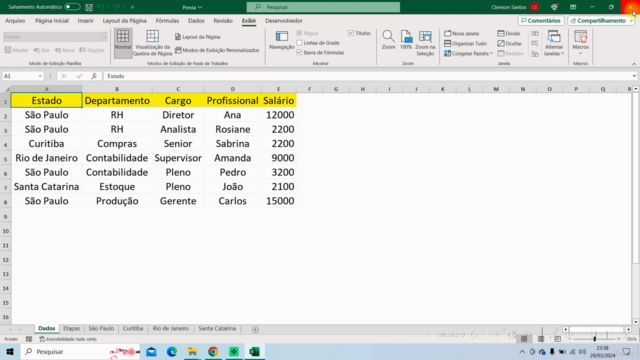
Task: Open Modos de Exibição Personalizados
Action: tap(217, 50)
